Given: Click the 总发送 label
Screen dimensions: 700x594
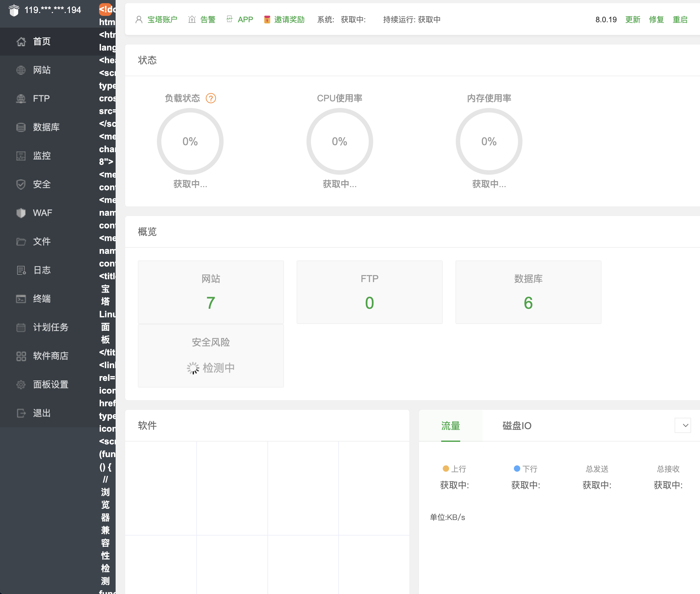Looking at the screenshot, I should [x=597, y=469].
